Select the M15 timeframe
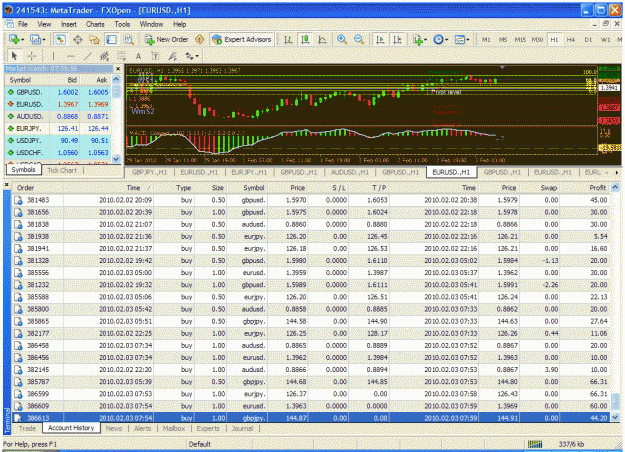Viewport: 625px width, 452px height. point(520,39)
